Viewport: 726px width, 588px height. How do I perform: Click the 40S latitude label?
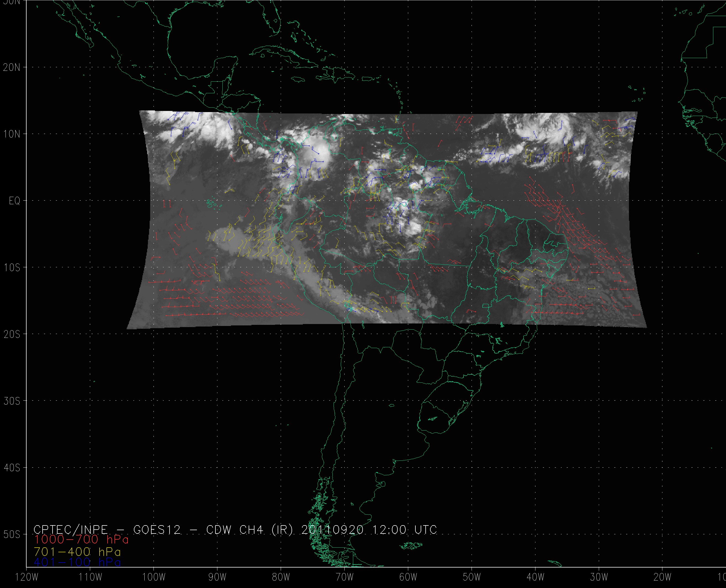12,468
